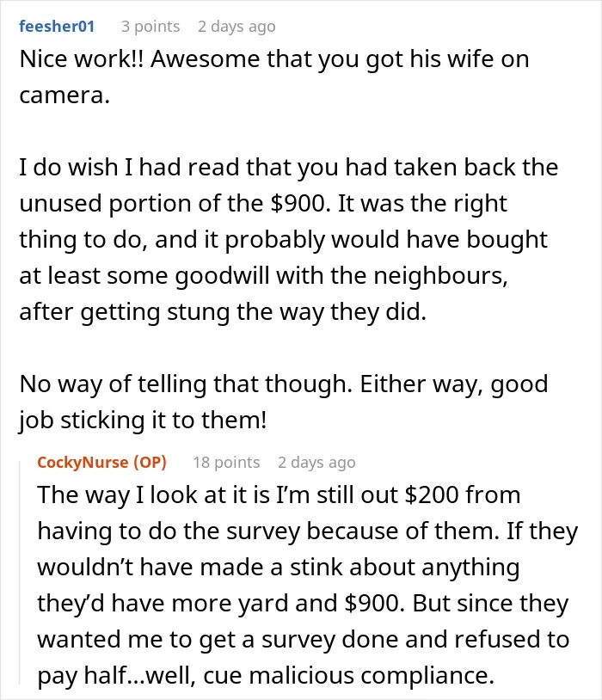Click the word 'camera.' in first comment
This screenshot has width=602, height=700.
[64, 95]
